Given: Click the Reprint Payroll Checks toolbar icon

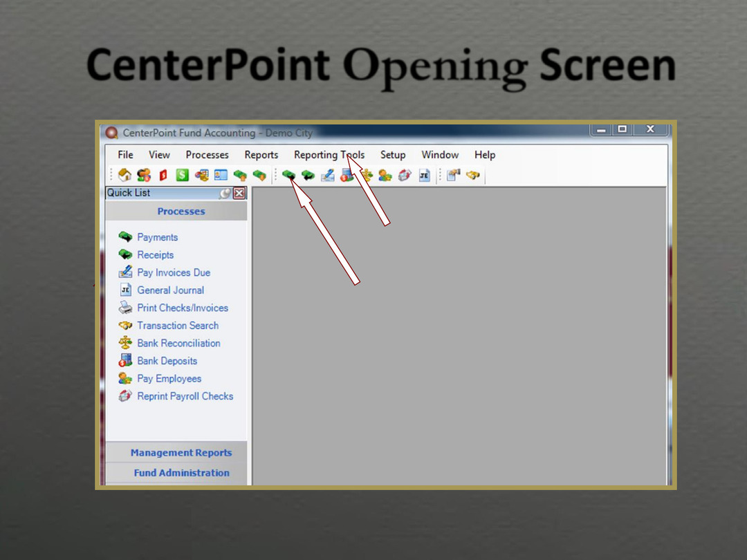Looking at the screenshot, I should (x=405, y=175).
